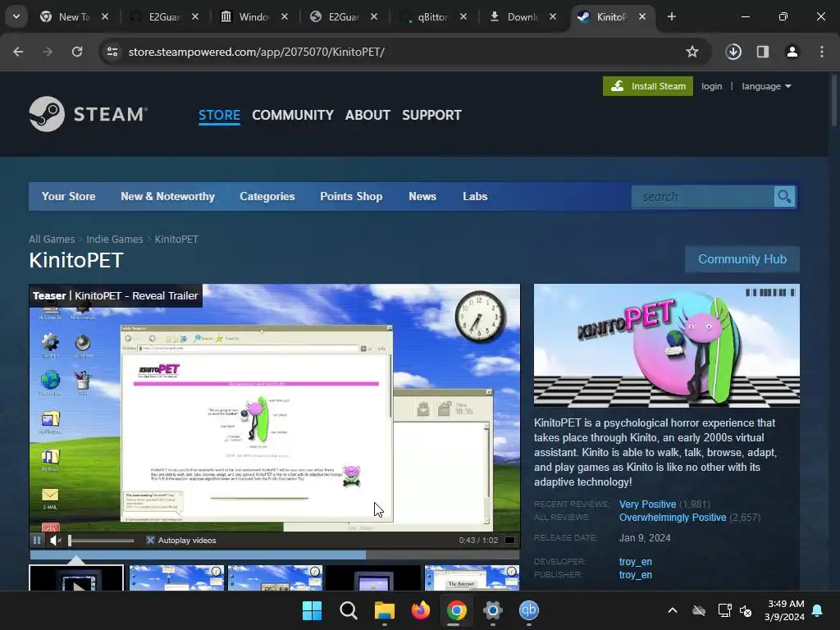Toggle the Autoplay videos checkbox
Viewport: 840px width, 630px height.
point(151,540)
